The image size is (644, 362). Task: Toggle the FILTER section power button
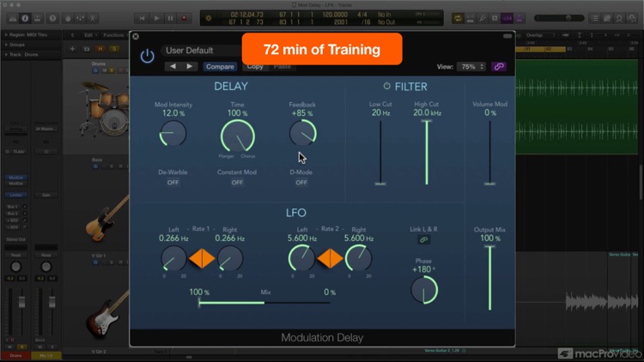(x=386, y=86)
